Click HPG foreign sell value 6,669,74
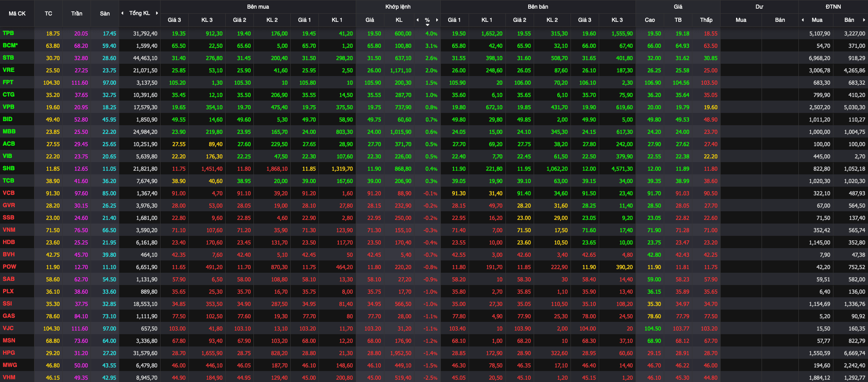This screenshot has width=868, height=382. coord(854,353)
